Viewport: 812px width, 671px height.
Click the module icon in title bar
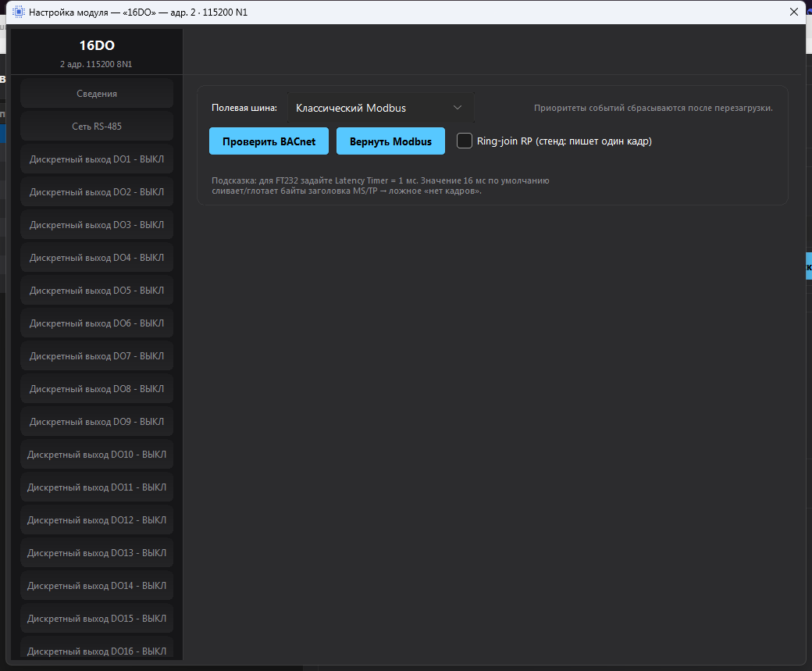[18, 12]
